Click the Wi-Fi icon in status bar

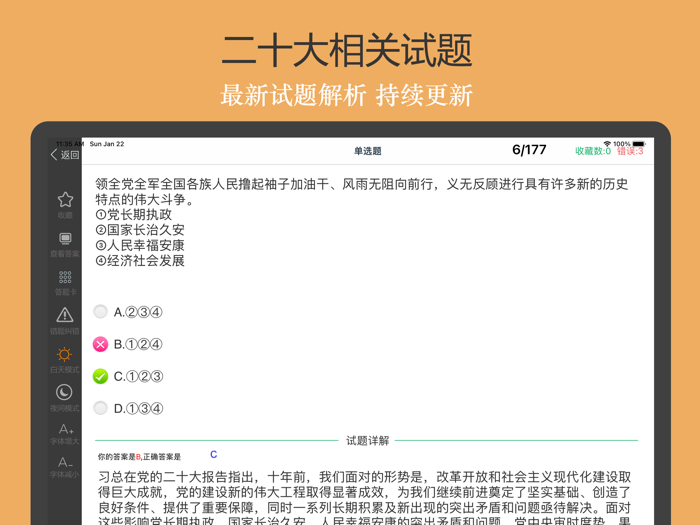(607, 144)
